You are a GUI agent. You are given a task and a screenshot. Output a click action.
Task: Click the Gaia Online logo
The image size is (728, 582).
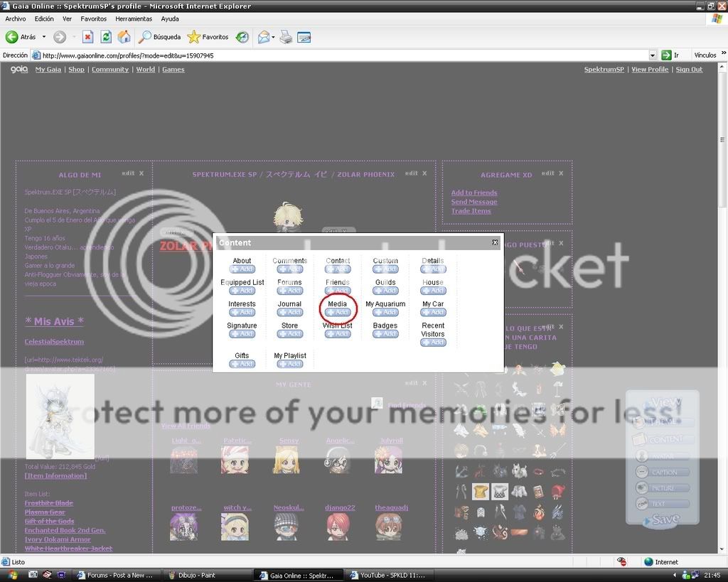pyautogui.click(x=18, y=69)
